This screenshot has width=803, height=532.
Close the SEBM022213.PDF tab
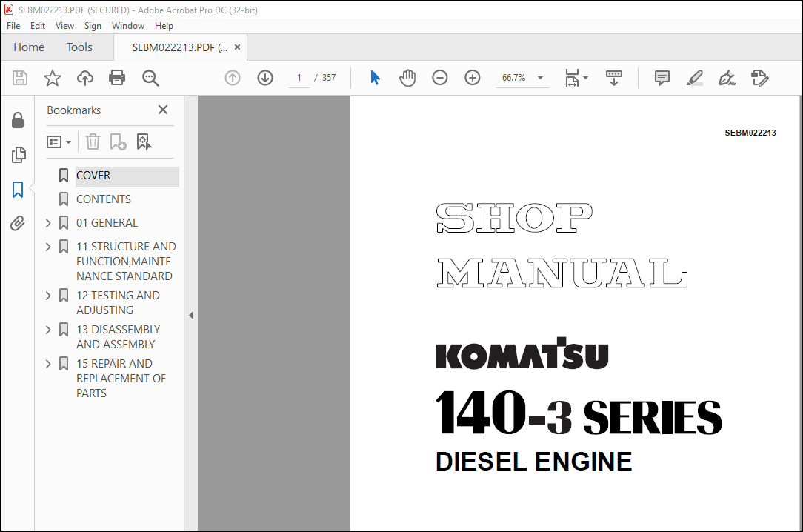tap(237, 47)
